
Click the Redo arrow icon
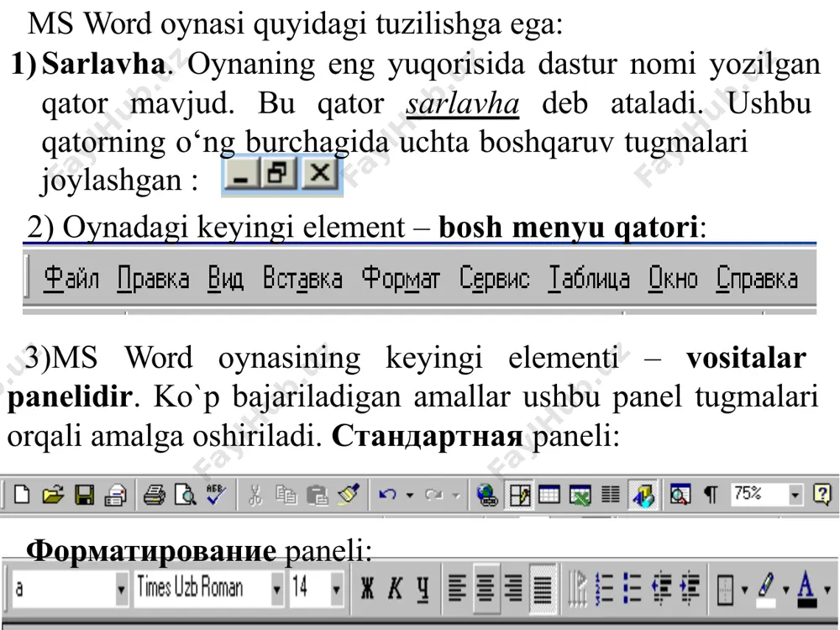coord(434,494)
